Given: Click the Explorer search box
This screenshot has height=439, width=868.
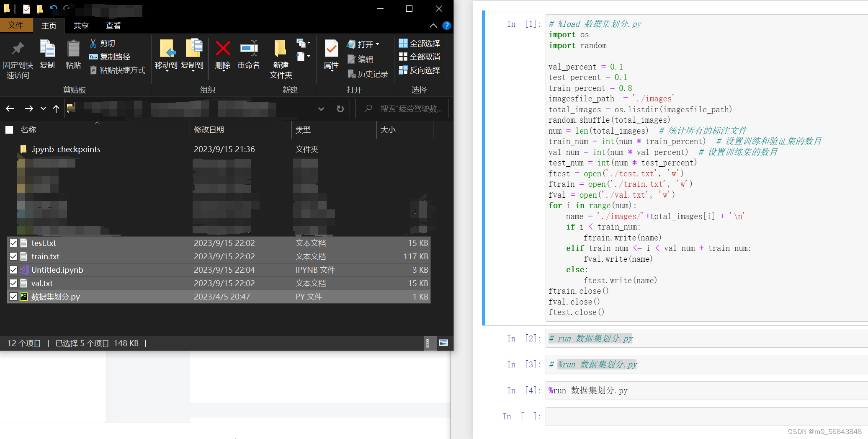Looking at the screenshot, I should pyautogui.click(x=402, y=109).
